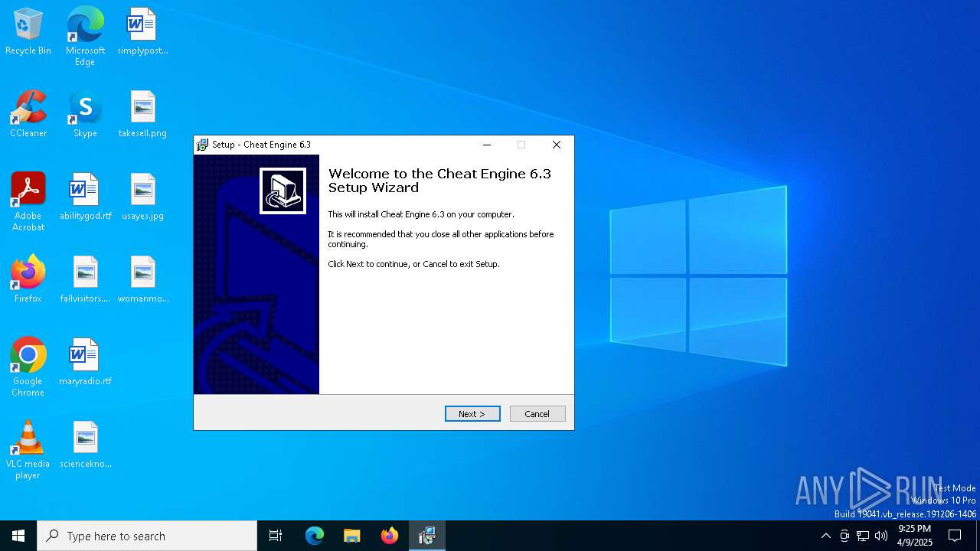980x551 pixels.
Task: Click the Cheat Engine setup title bar icon
Action: [202, 145]
